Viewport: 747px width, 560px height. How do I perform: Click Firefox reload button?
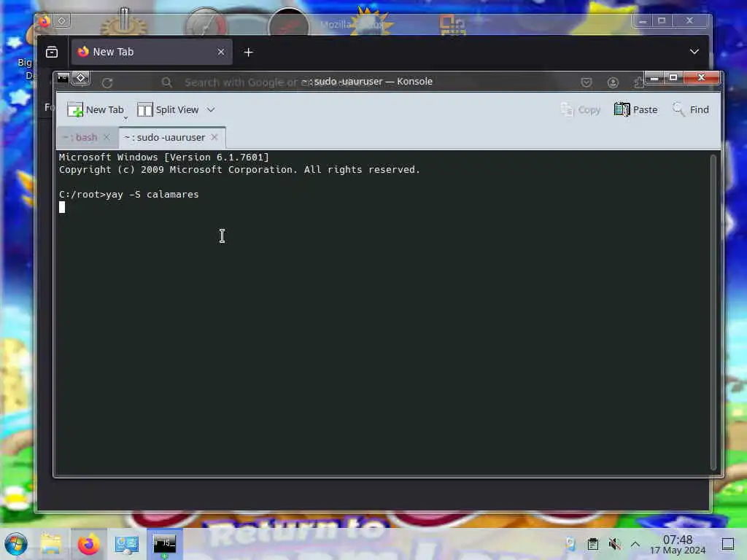[x=107, y=83]
